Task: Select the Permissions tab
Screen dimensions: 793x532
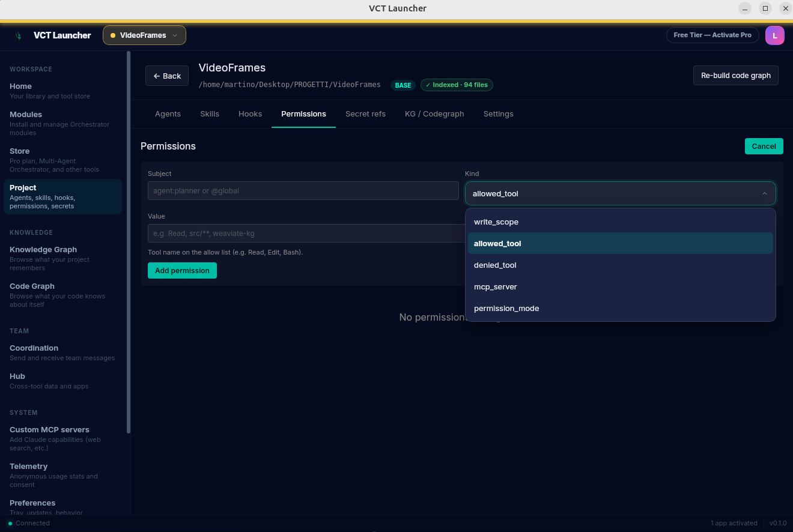Action: click(x=303, y=113)
